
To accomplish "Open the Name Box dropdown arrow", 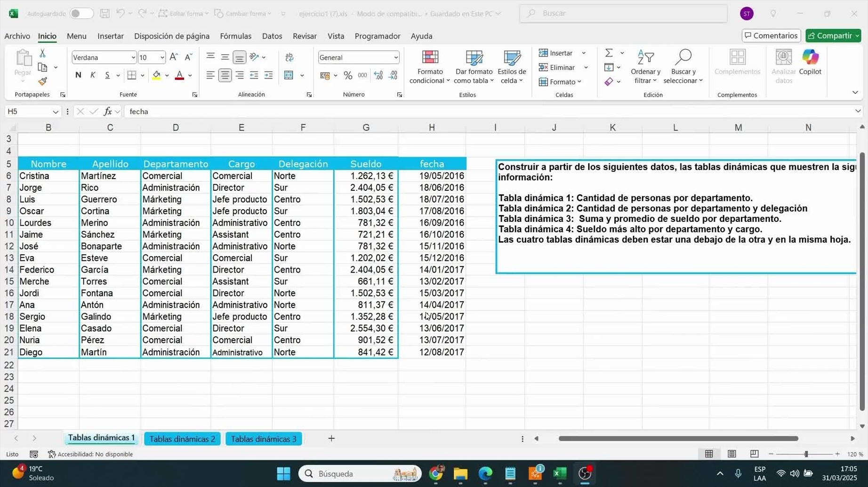I will tap(55, 112).
